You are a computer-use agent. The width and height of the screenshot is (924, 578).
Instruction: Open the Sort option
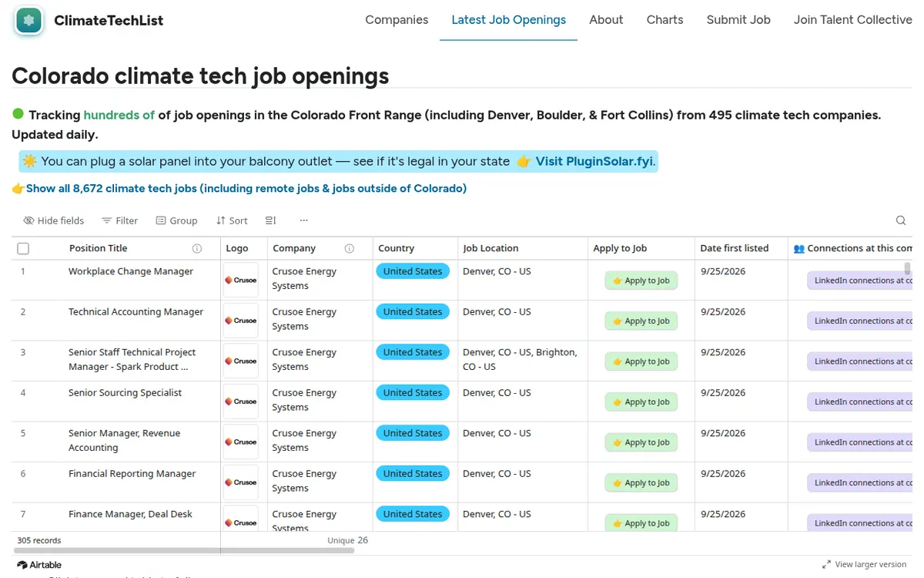coord(232,220)
